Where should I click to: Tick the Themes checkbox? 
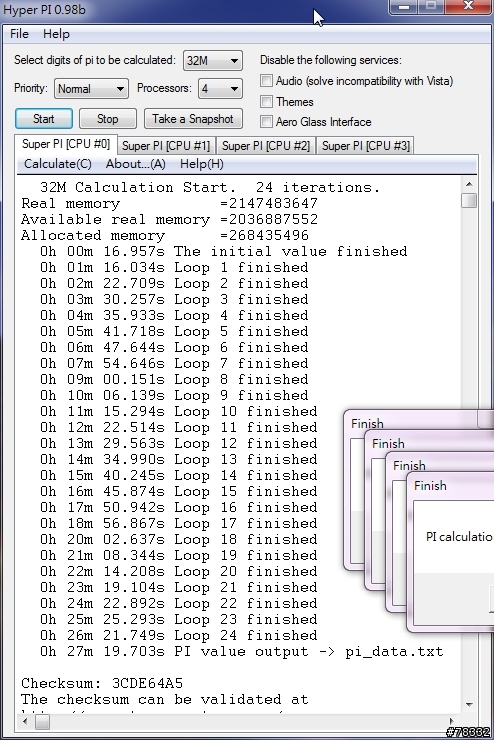pyautogui.click(x=267, y=101)
